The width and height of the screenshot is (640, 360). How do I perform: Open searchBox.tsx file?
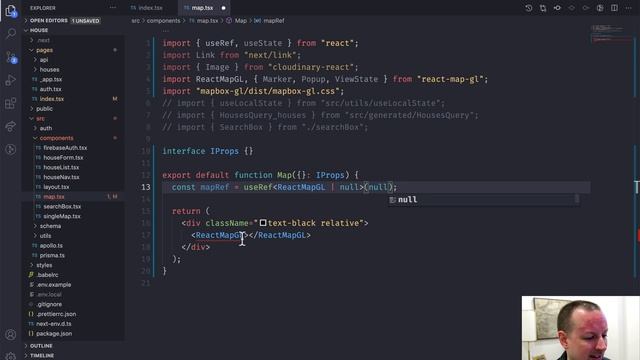click(x=62, y=207)
